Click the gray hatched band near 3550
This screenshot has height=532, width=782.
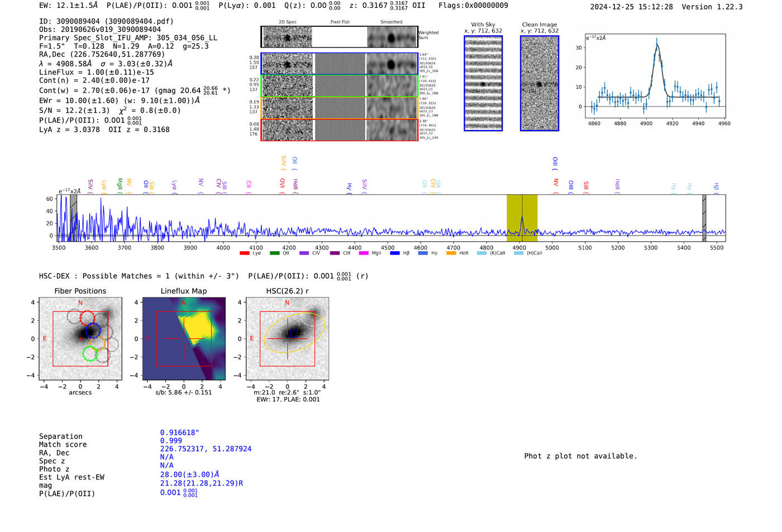(x=73, y=218)
